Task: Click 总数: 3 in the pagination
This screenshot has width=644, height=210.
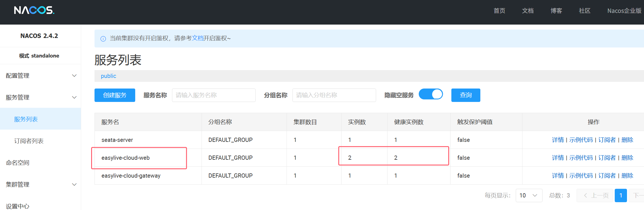Action: pyautogui.click(x=559, y=195)
